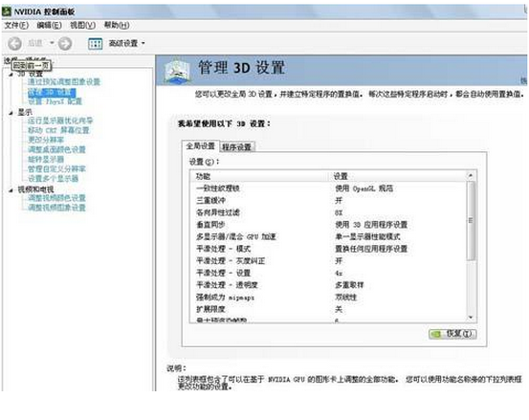The width and height of the screenshot is (529, 420).
Task: Collapse the 显示 tree group
Action: [x=11, y=113]
